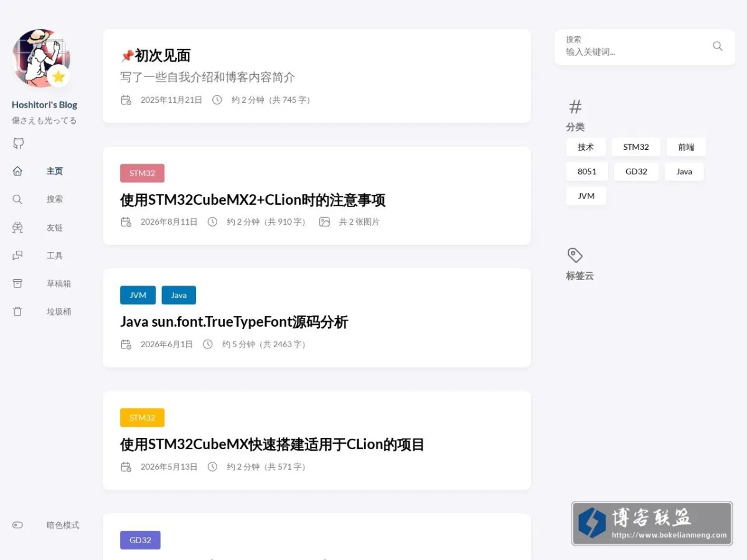Image resolution: width=747 pixels, height=560 pixels.
Task: Open the GitHub profile icon
Action: coord(18,144)
